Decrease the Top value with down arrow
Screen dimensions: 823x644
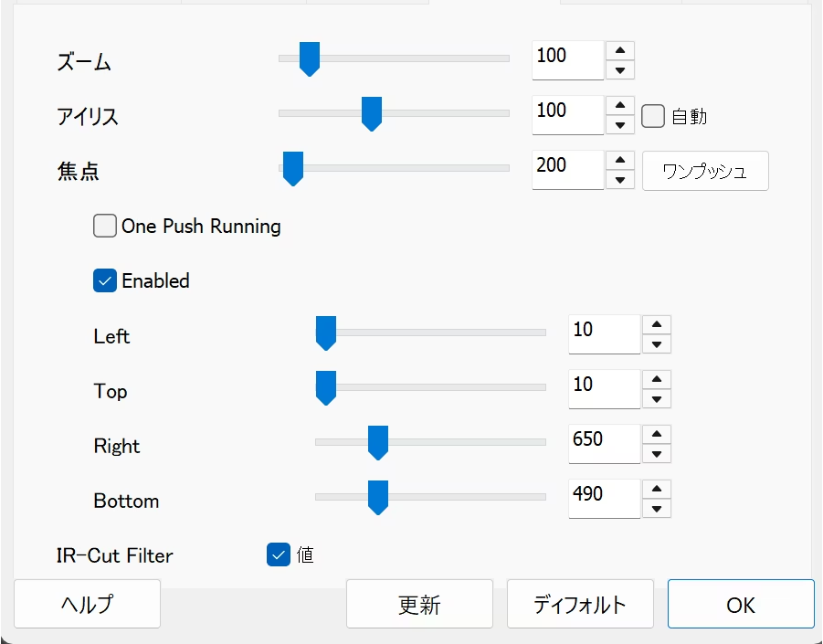pos(657,399)
